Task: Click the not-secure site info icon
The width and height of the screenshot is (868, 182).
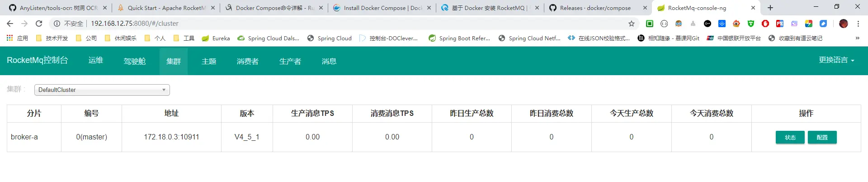Action: pos(57,24)
